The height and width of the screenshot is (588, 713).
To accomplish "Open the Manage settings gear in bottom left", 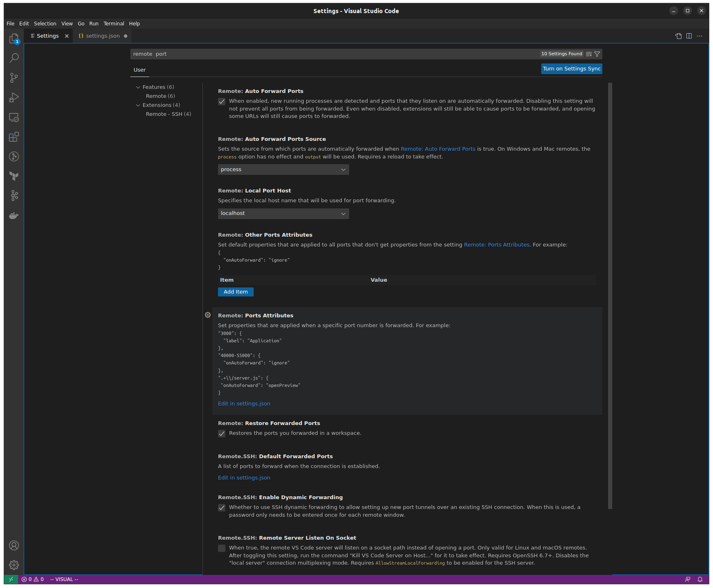I will tap(14, 565).
